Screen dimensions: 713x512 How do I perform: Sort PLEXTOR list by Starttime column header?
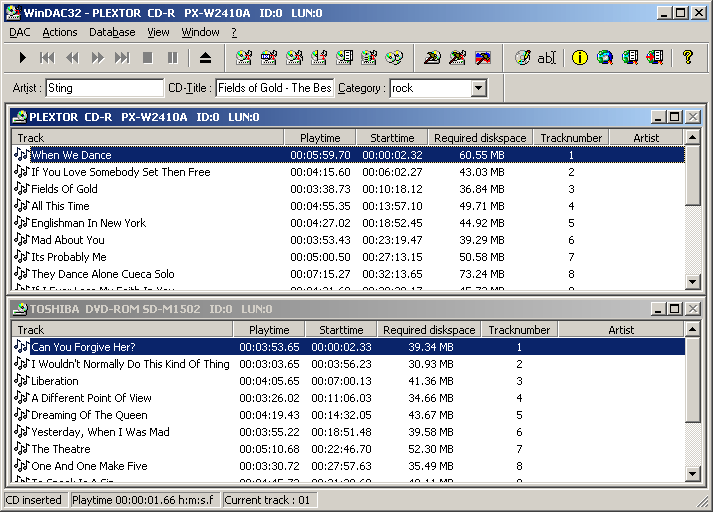(392, 138)
